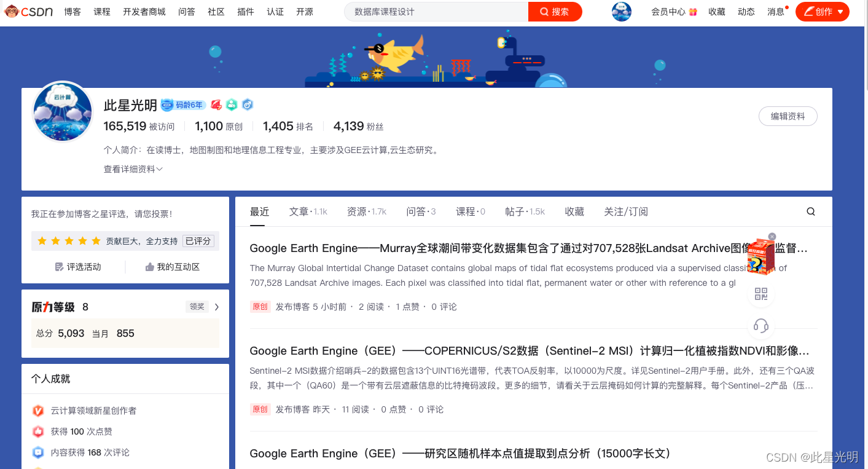Open 社区 in top navigation
The height and width of the screenshot is (469, 868).
click(216, 12)
